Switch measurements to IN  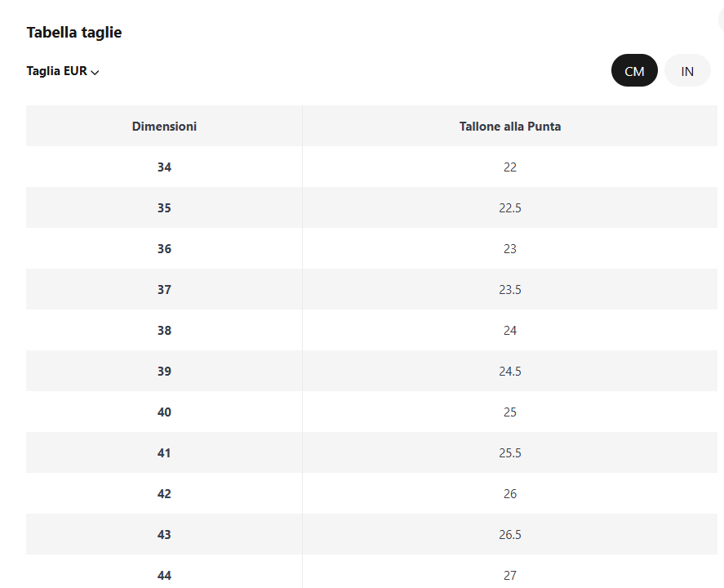coord(687,71)
